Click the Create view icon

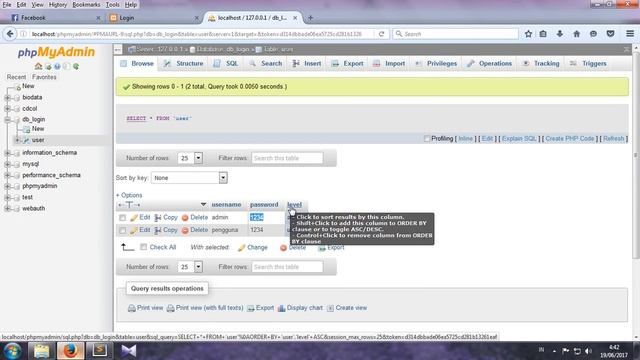[x=330, y=308]
